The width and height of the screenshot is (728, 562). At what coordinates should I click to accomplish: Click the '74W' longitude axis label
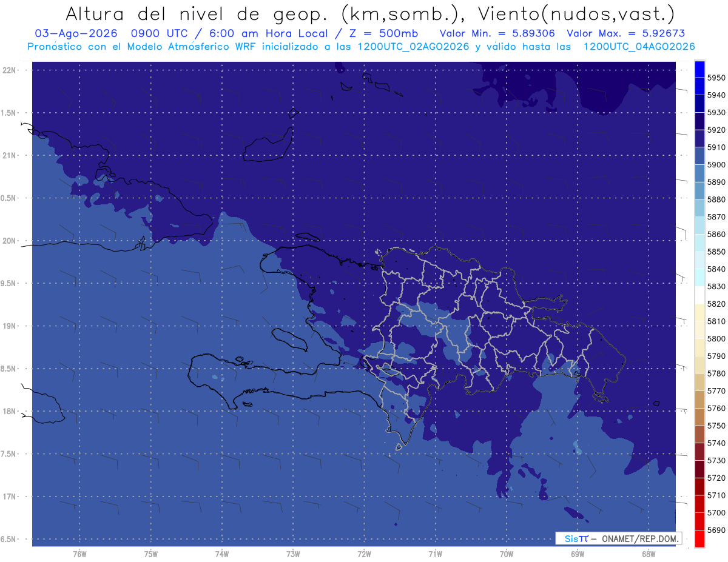[x=222, y=554]
